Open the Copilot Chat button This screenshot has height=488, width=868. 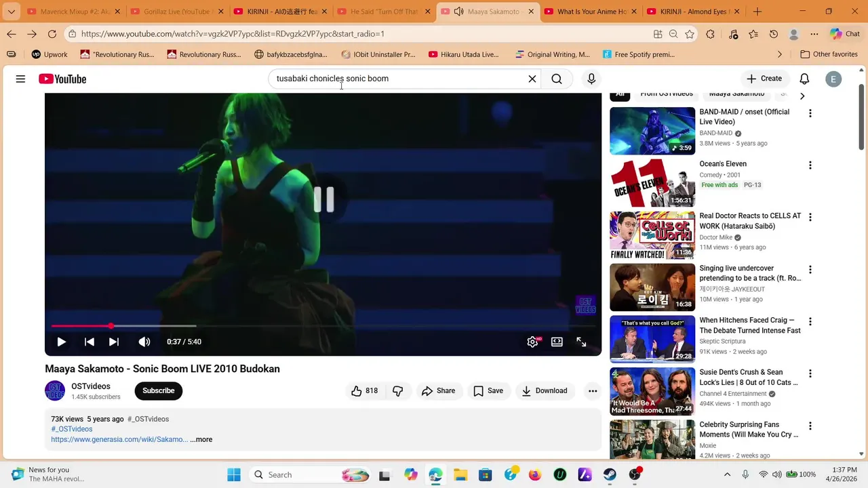point(845,34)
